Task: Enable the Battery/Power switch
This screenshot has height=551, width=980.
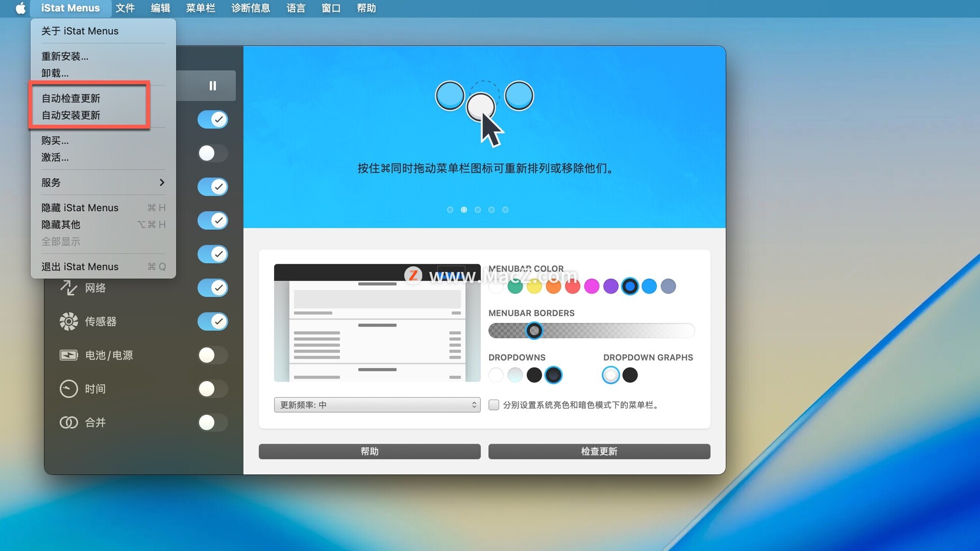Action: pyautogui.click(x=213, y=355)
